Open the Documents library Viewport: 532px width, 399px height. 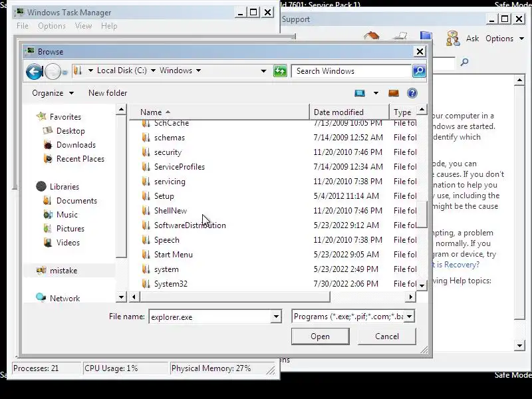pyautogui.click(x=76, y=201)
